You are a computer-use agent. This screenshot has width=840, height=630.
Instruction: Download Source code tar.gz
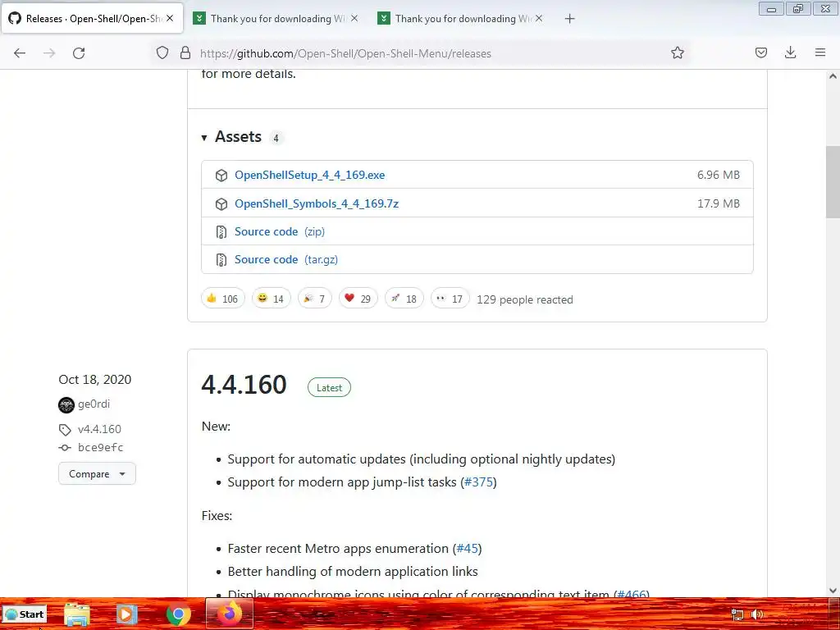tap(286, 259)
